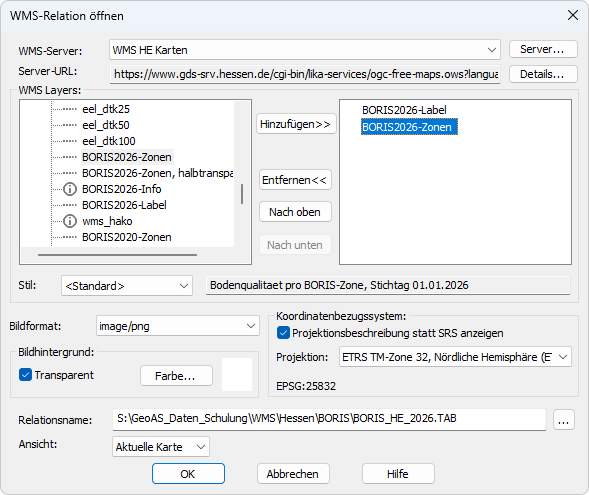The width and height of the screenshot is (589, 495).
Task: Select eel_dtk50 in the layer tree
Action: 106,125
